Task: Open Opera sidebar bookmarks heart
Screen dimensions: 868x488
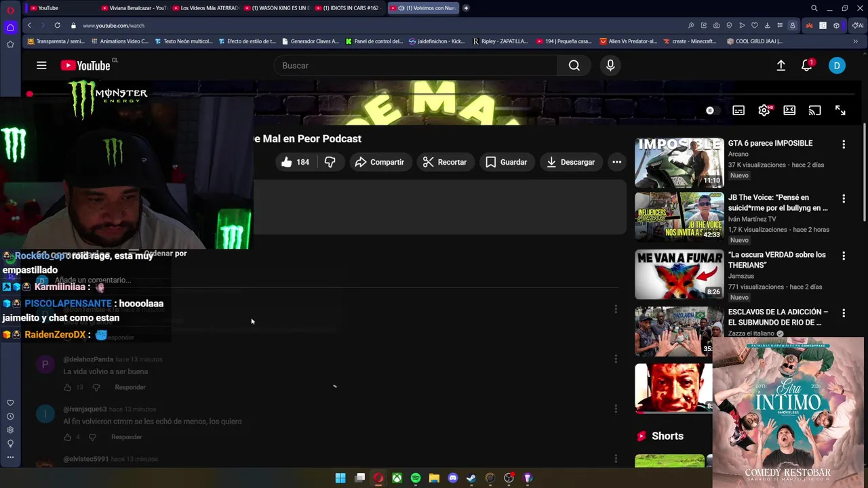Action: 10,403
